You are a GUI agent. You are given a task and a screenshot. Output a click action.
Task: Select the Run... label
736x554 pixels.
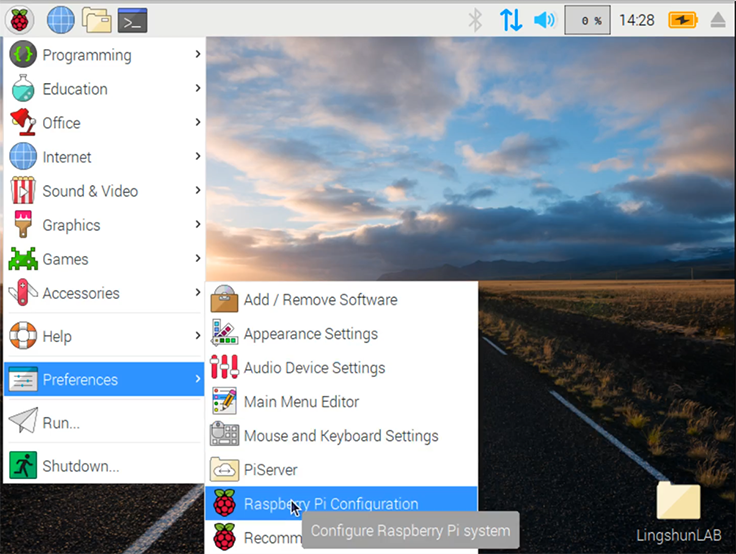pyautogui.click(x=61, y=423)
